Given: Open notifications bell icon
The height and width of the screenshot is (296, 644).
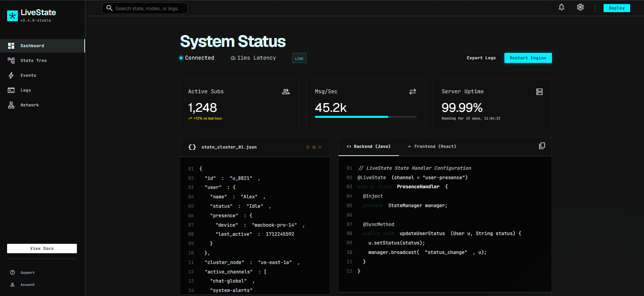Looking at the screenshot, I should [561, 7].
